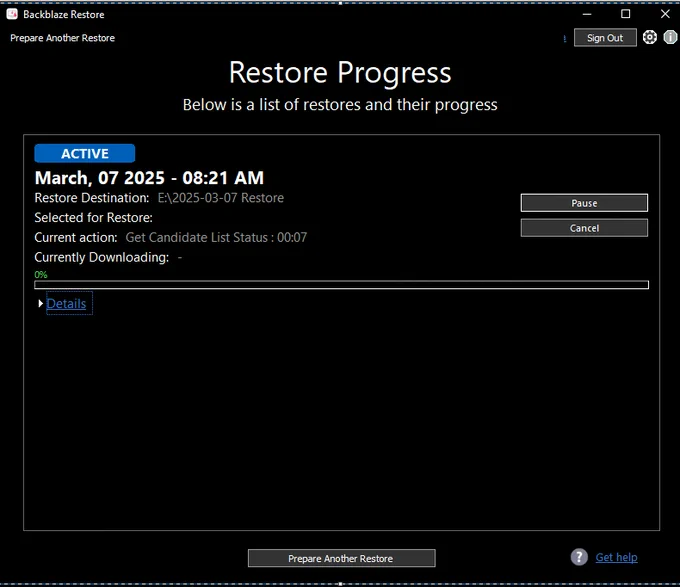The image size is (680, 587).
Task: Click bottom Prepare Another Restore button
Action: tap(341, 558)
